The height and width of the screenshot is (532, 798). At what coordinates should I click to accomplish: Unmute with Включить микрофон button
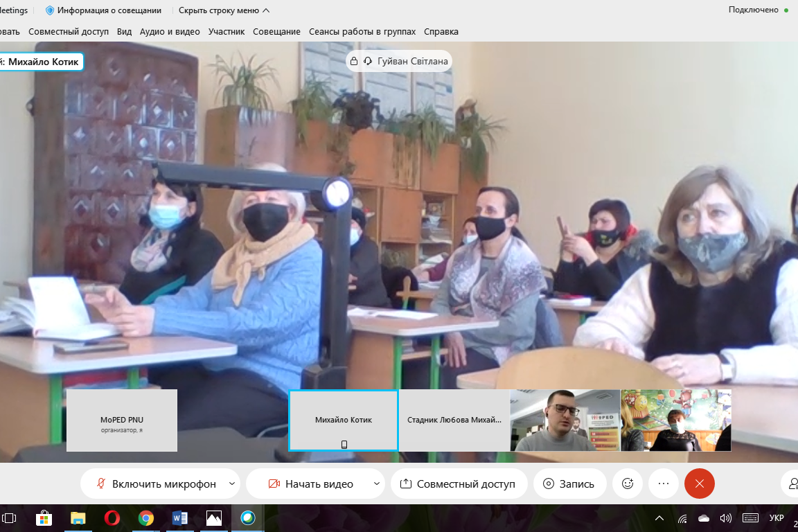pyautogui.click(x=156, y=484)
